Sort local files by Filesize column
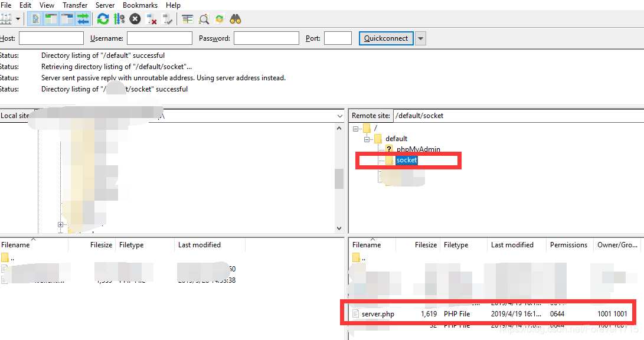Viewport: 644px width, 340px height. pos(91,245)
